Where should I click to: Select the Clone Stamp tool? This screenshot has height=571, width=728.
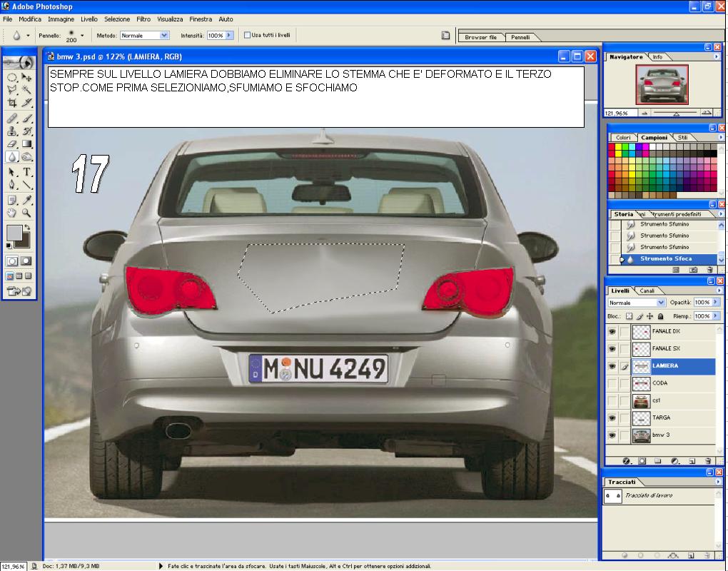(13, 131)
